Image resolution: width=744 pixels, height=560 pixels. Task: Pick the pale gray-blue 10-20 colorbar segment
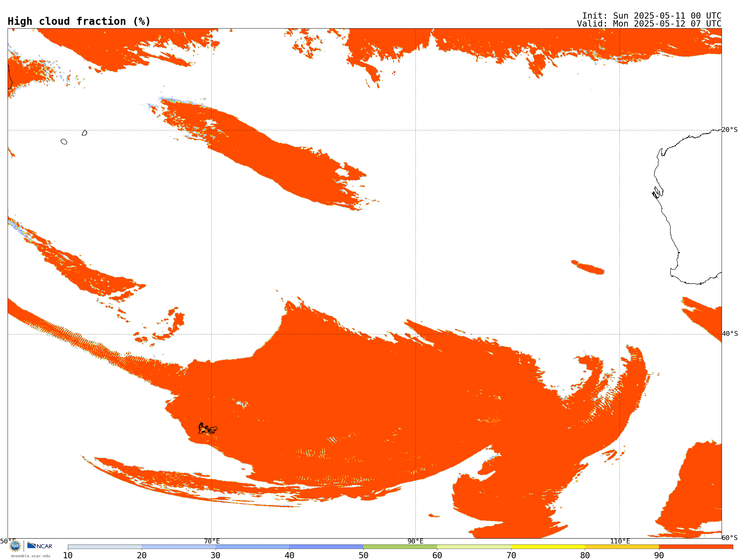[x=105, y=547]
